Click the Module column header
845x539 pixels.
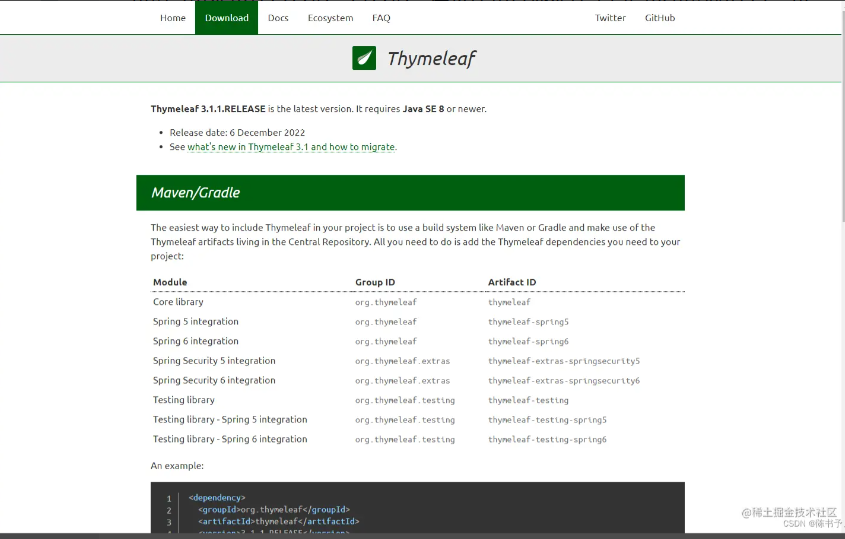click(170, 282)
